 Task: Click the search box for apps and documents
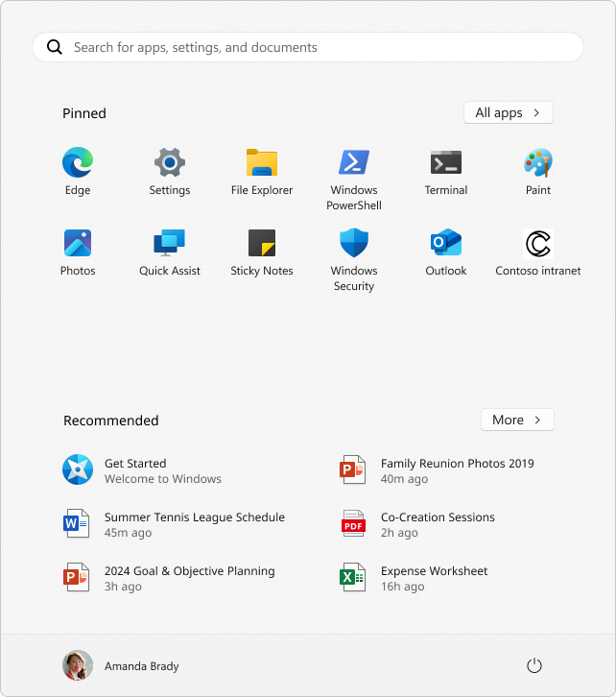(307, 47)
